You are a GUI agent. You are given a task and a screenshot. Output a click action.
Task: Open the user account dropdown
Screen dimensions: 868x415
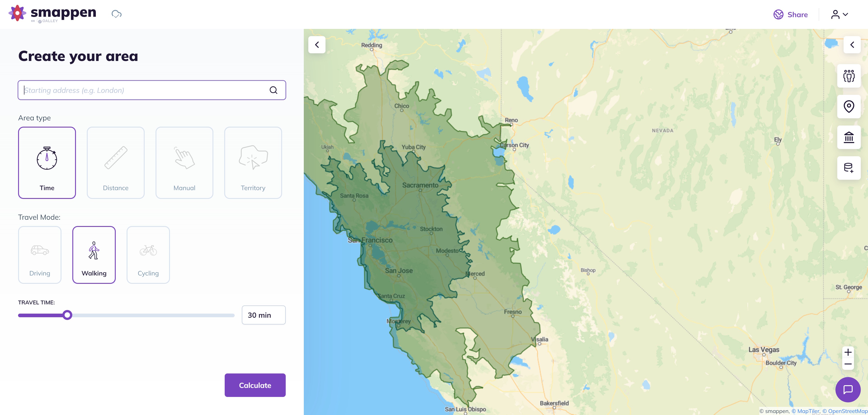coord(839,14)
